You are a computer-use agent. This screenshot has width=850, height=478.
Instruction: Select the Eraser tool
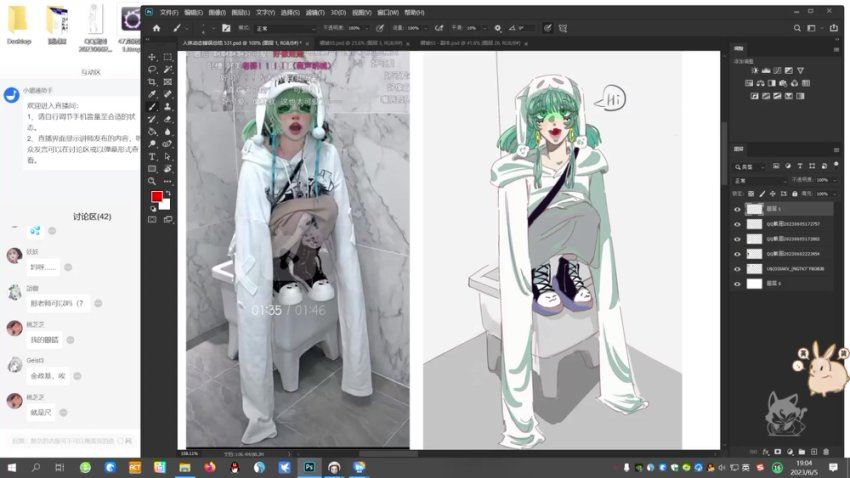168,119
